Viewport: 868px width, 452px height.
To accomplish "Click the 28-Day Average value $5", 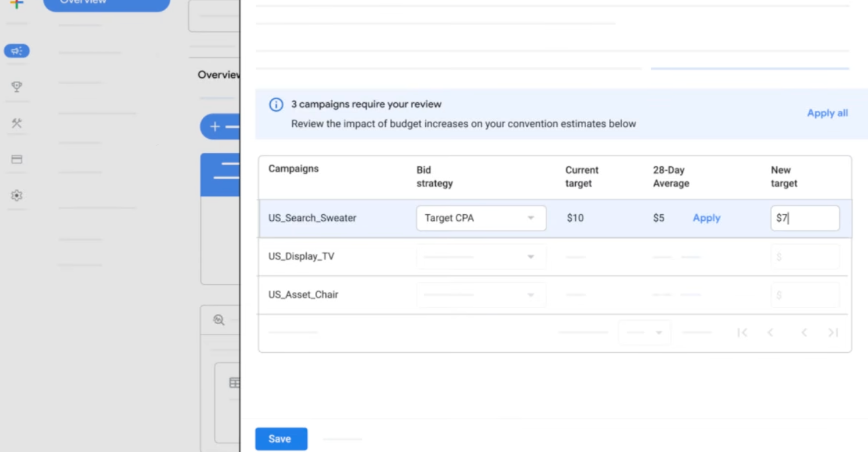I will tap(658, 218).
